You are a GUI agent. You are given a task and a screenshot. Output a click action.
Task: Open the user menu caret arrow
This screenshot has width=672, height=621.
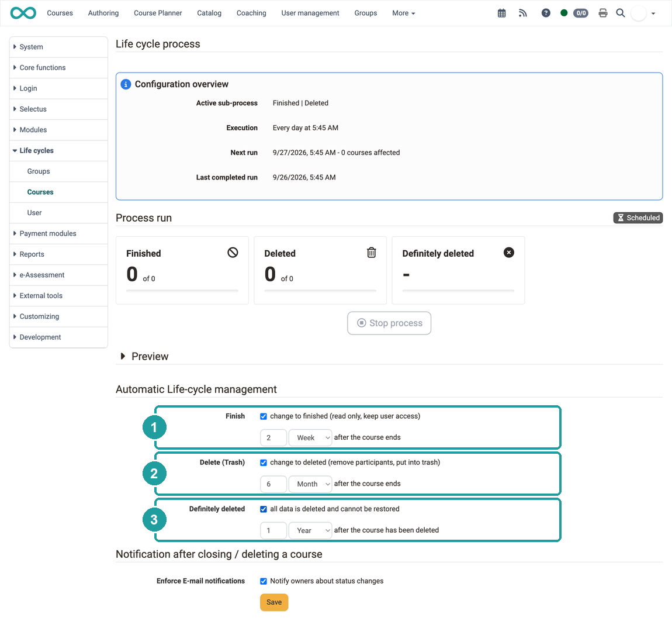point(653,13)
